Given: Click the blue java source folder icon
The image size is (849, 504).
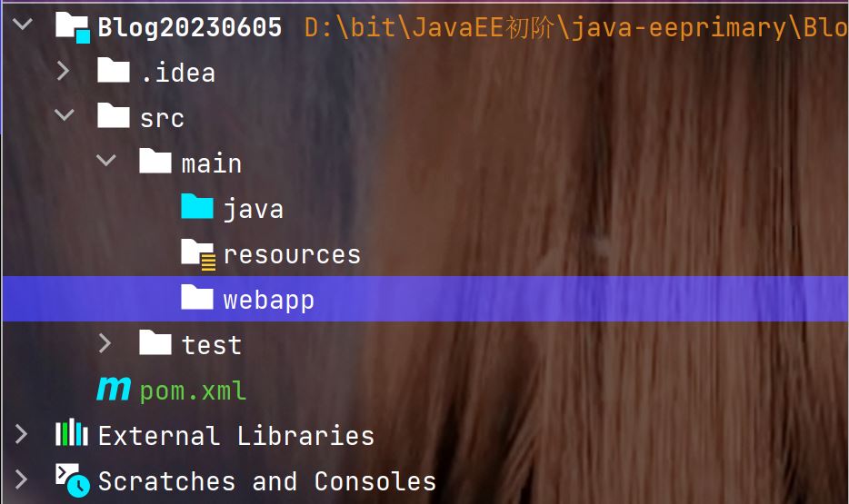Looking at the screenshot, I should coord(197,207).
